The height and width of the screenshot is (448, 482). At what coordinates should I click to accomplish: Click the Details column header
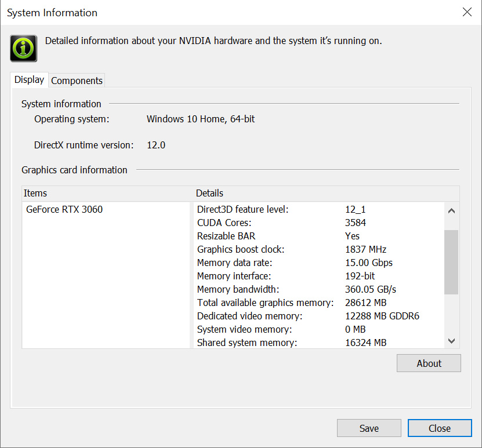pyautogui.click(x=209, y=193)
